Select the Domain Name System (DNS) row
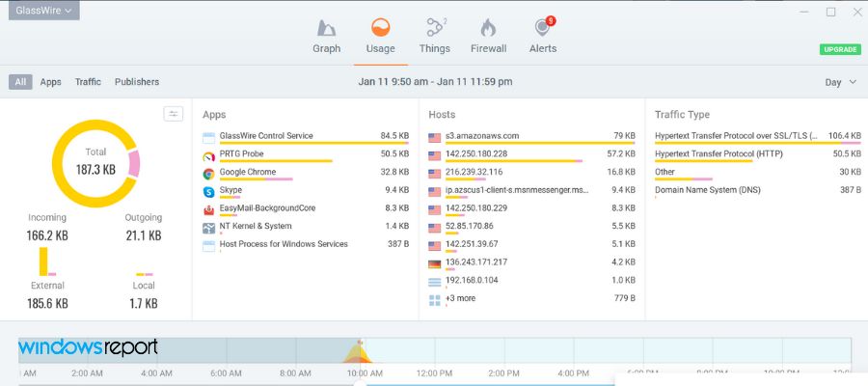 coord(758,191)
